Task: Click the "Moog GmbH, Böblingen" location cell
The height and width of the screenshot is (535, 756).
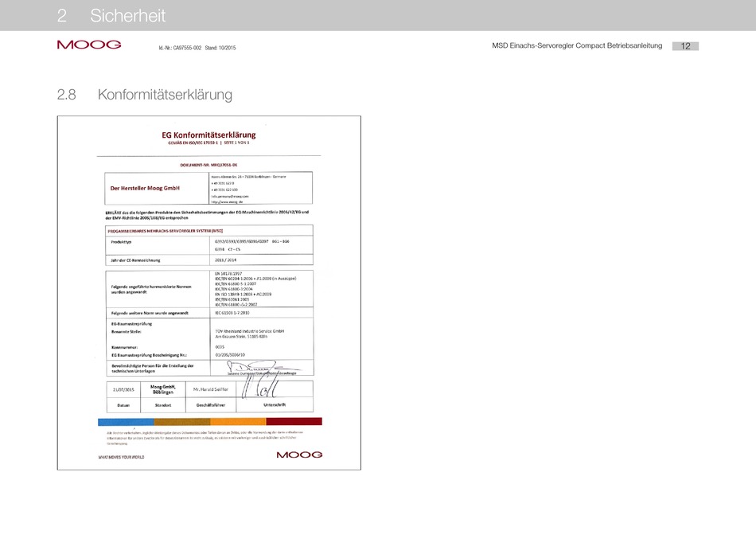Action: [x=163, y=389]
